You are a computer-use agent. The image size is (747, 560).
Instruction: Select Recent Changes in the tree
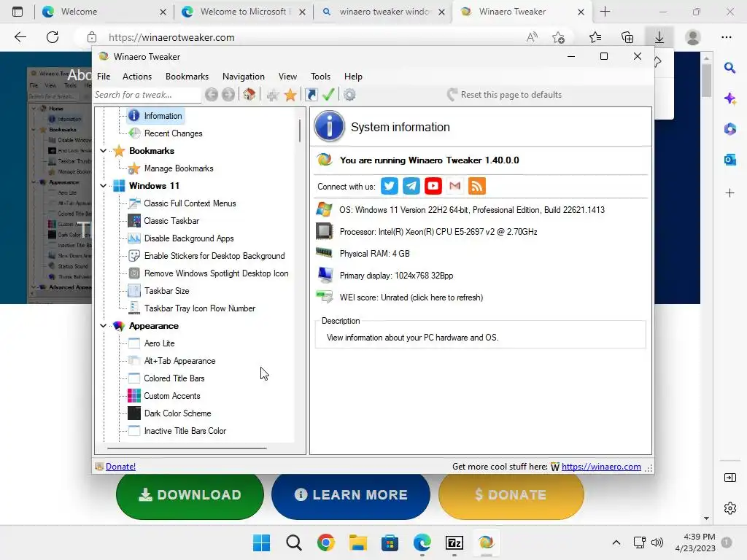point(174,133)
